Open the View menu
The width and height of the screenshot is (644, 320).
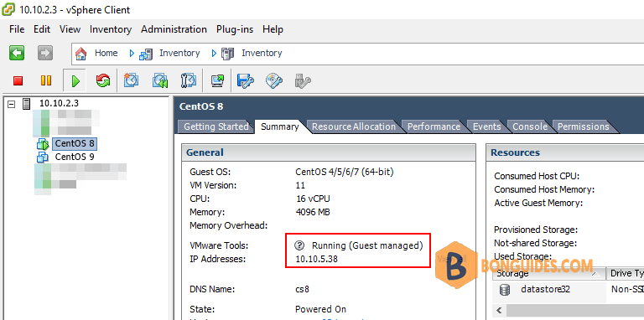[70, 29]
